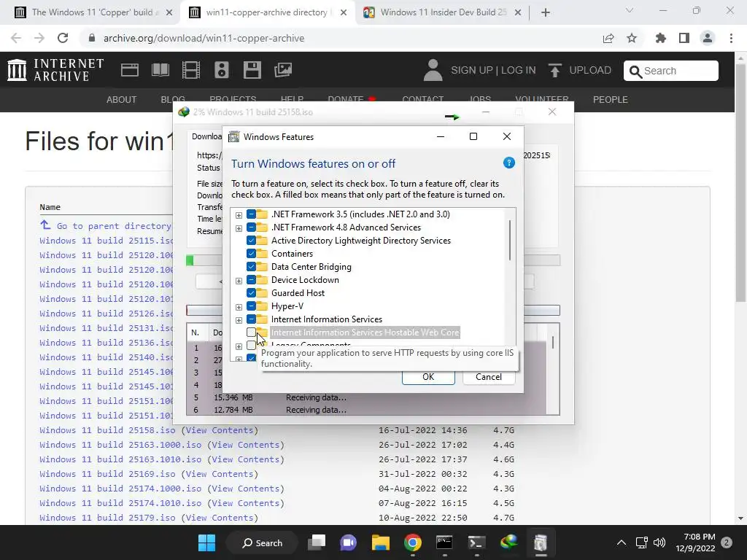Switch to 'The Windows 11 Copper build' tab
Image resolution: width=747 pixels, height=560 pixels.
94,12
